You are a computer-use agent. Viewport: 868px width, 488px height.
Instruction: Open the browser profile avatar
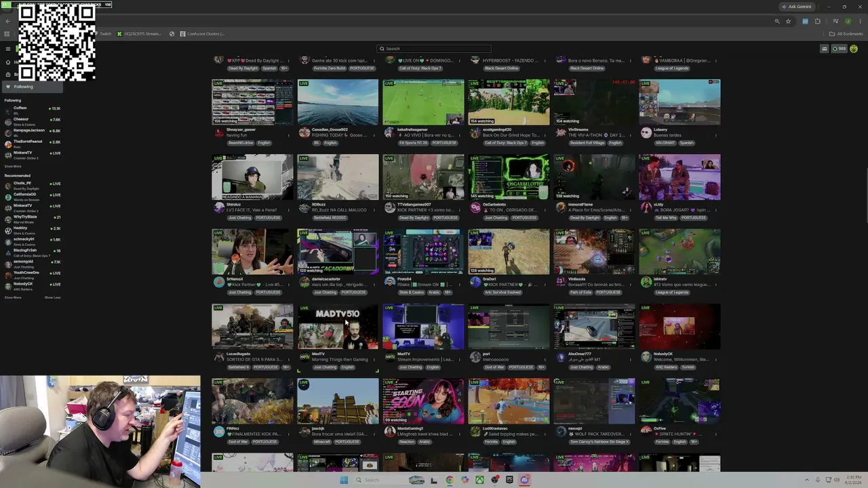pos(848,21)
